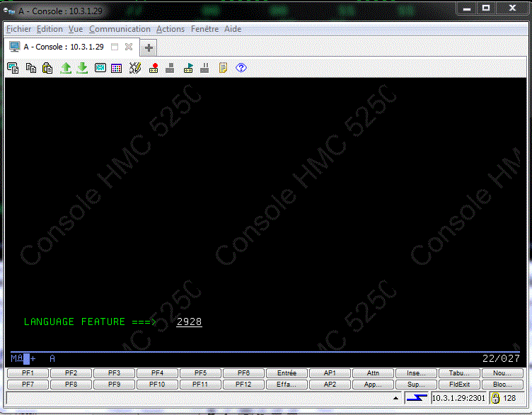The height and width of the screenshot is (415, 532).
Task: Click the gray Pause macro icon
Action: (x=204, y=68)
